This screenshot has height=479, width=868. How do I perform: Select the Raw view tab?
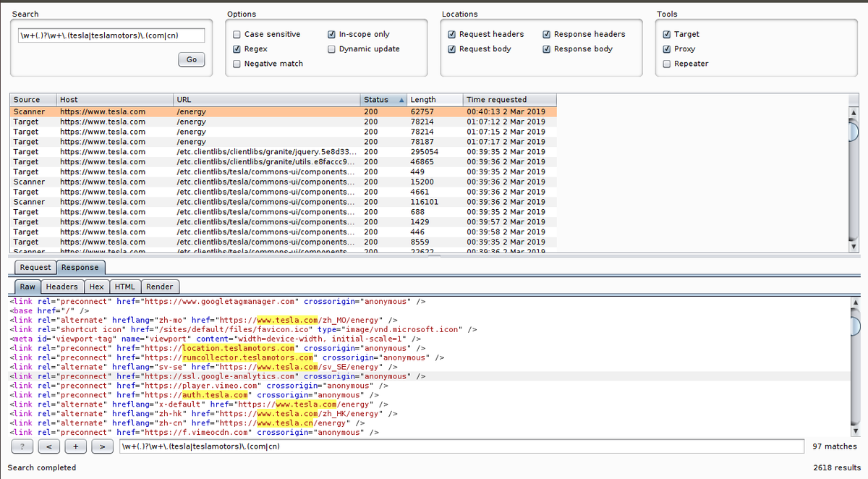(x=27, y=287)
